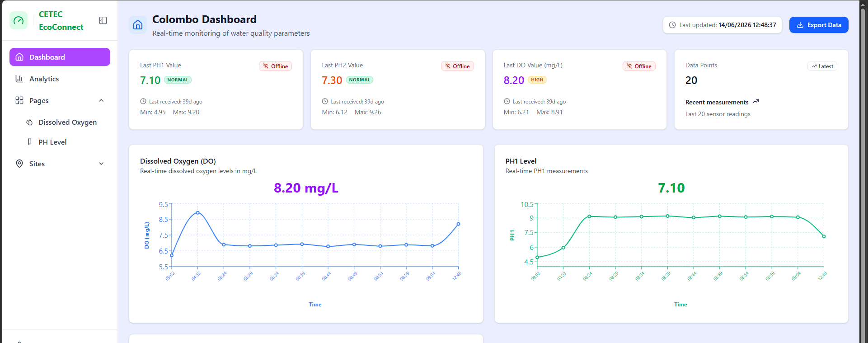
Task: Click the CETEC EcoConnect gauge logo
Action: [x=19, y=20]
